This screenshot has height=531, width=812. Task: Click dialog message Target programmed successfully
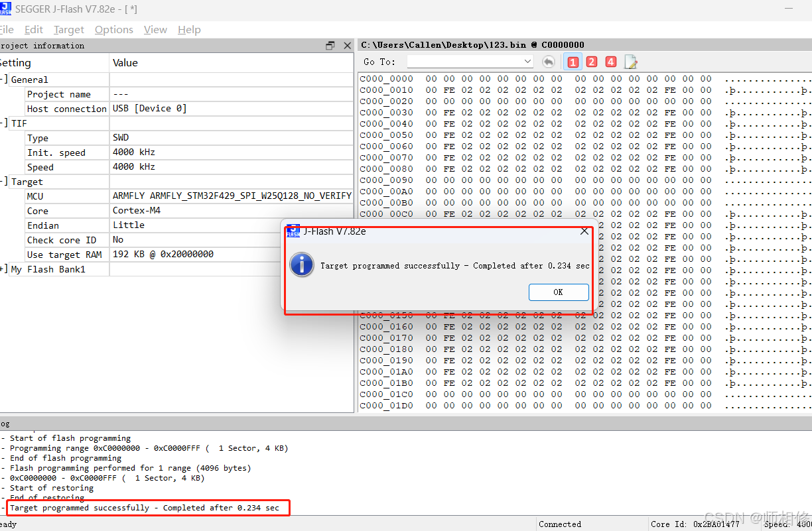pyautogui.click(x=455, y=265)
